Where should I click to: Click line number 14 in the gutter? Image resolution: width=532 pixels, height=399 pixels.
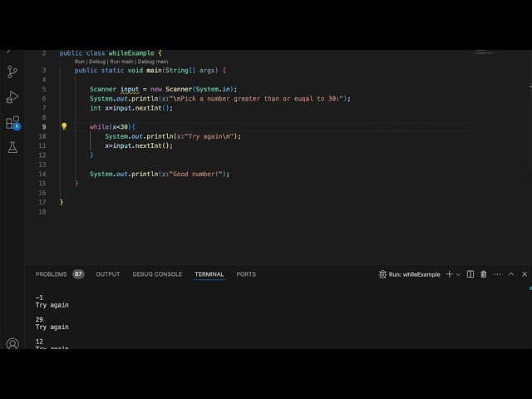[x=42, y=174]
